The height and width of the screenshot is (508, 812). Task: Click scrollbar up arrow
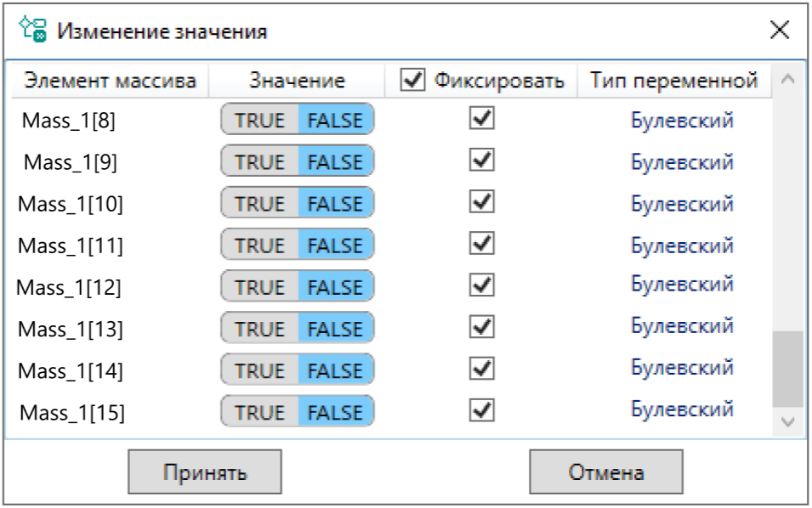pyautogui.click(x=786, y=80)
